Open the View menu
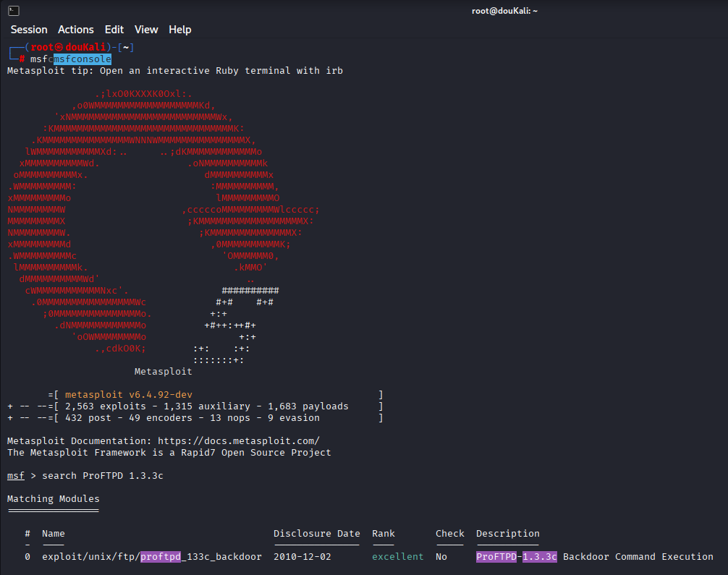This screenshot has height=575, width=728. (x=146, y=30)
